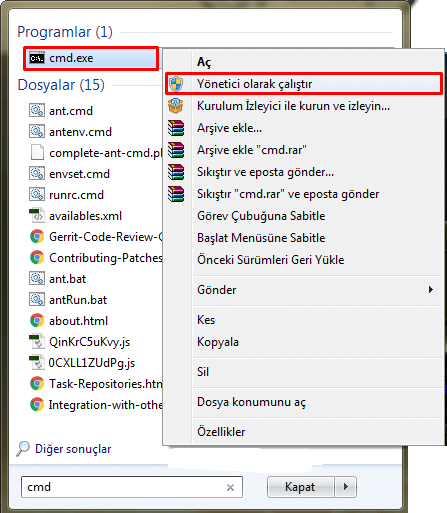Screen dimensions: 447x513
Task: Open the QinKrC5uKvy.js file name
Action: (x=89, y=342)
